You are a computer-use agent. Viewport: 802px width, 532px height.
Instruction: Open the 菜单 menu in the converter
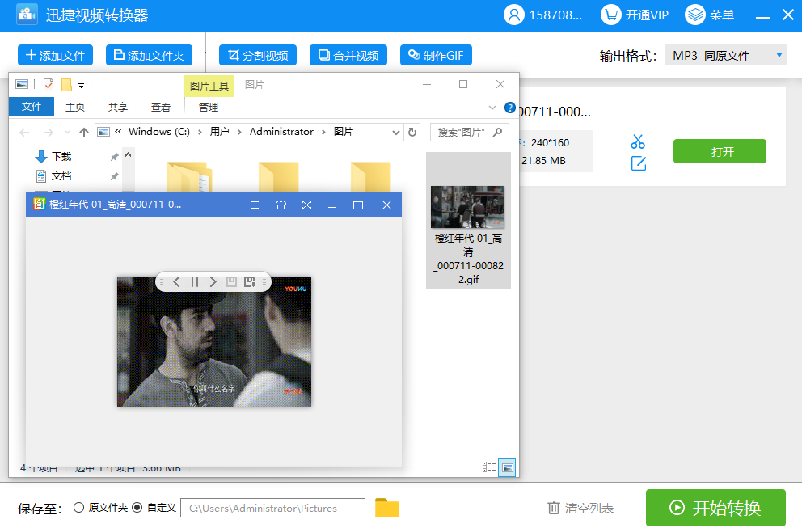[710, 15]
